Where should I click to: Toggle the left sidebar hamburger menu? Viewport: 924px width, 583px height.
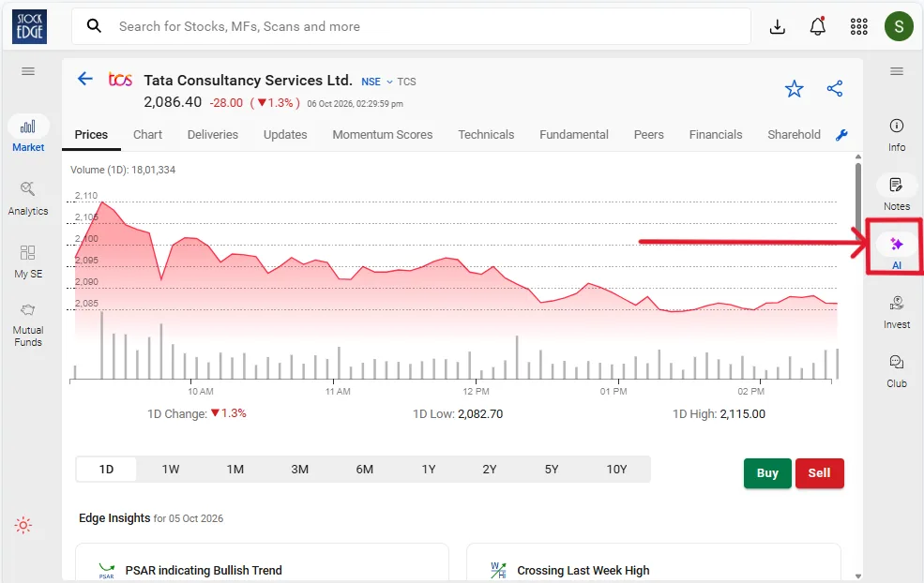[x=28, y=71]
